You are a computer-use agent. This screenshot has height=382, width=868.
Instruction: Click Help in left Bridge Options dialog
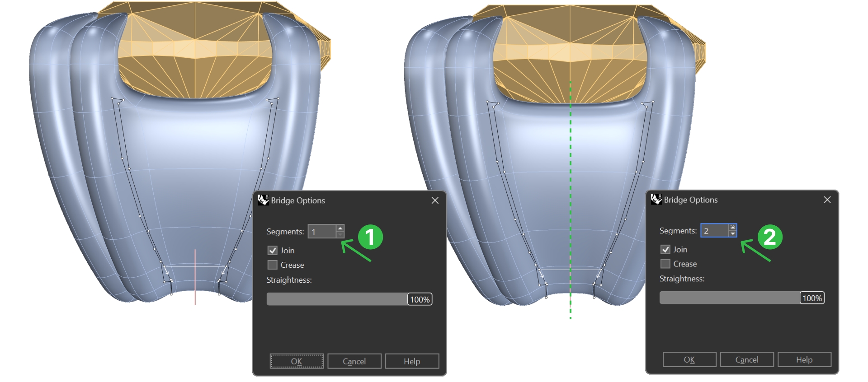(412, 361)
